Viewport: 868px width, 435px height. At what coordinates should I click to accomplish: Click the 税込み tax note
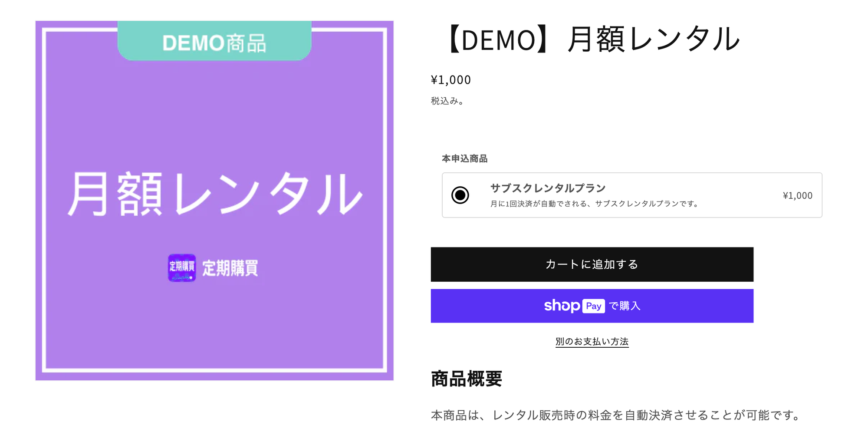click(x=447, y=101)
